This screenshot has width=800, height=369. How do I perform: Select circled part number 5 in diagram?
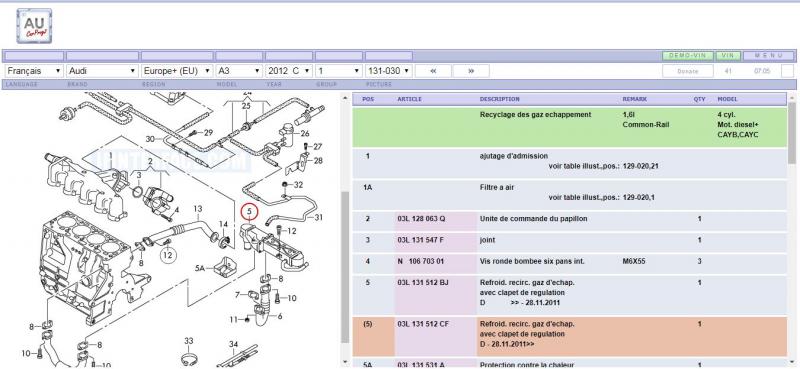(x=249, y=211)
